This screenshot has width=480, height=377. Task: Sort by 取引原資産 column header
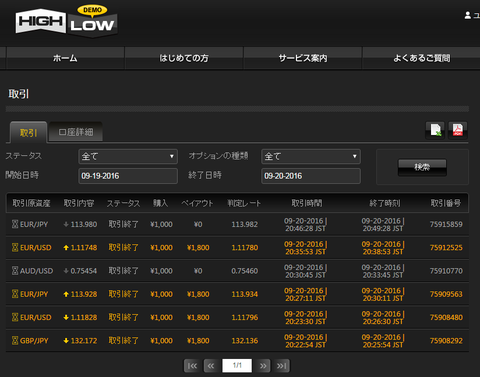click(31, 203)
